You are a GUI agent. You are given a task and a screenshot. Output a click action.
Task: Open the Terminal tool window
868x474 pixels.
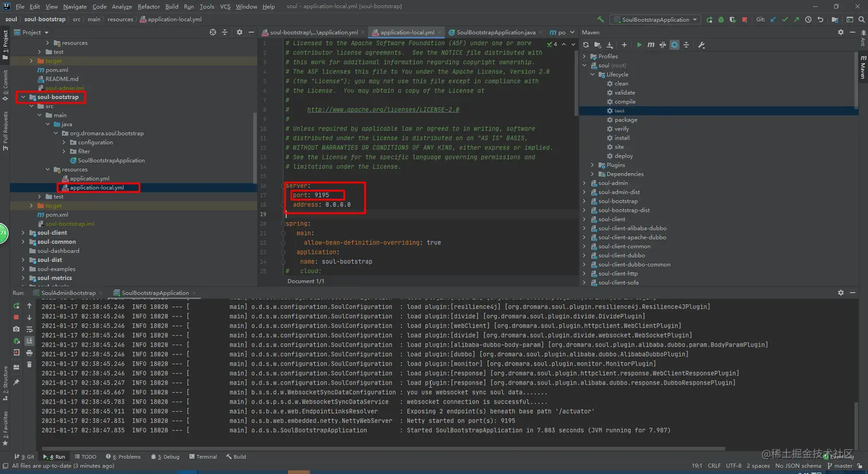click(x=203, y=457)
